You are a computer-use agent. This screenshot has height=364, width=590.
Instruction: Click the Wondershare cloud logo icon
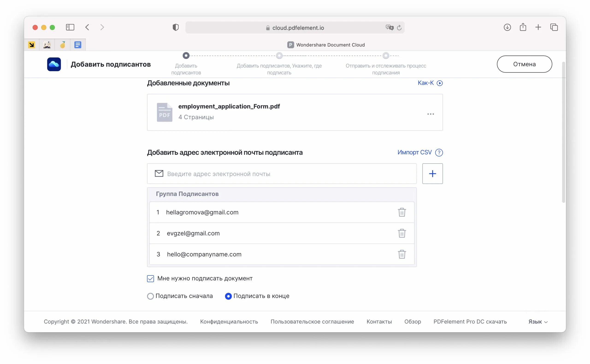pyautogui.click(x=54, y=64)
